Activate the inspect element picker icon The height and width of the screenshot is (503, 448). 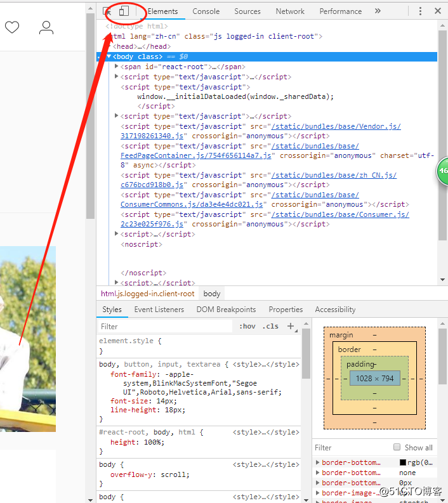107,11
